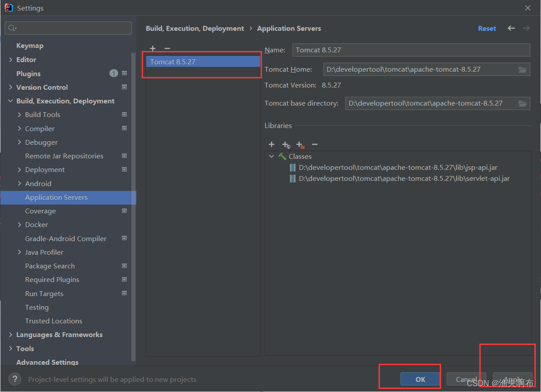
Task: Click project-level icon beside Version Control
Action: tap(124, 87)
